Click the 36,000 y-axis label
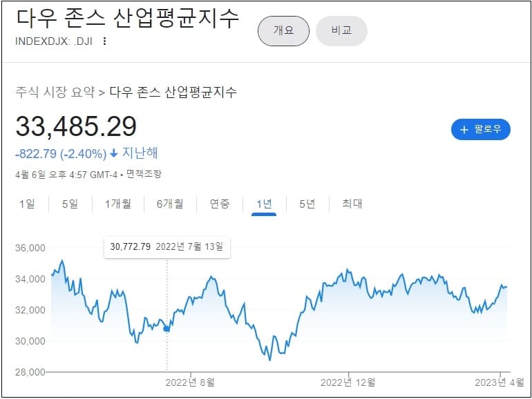This screenshot has height=399, width=532. pyautogui.click(x=30, y=248)
